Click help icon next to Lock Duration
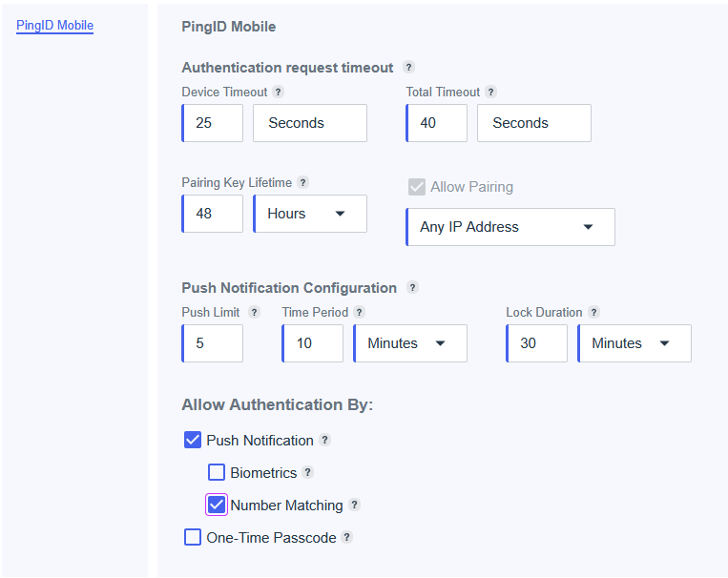The height and width of the screenshot is (578, 728). click(593, 313)
